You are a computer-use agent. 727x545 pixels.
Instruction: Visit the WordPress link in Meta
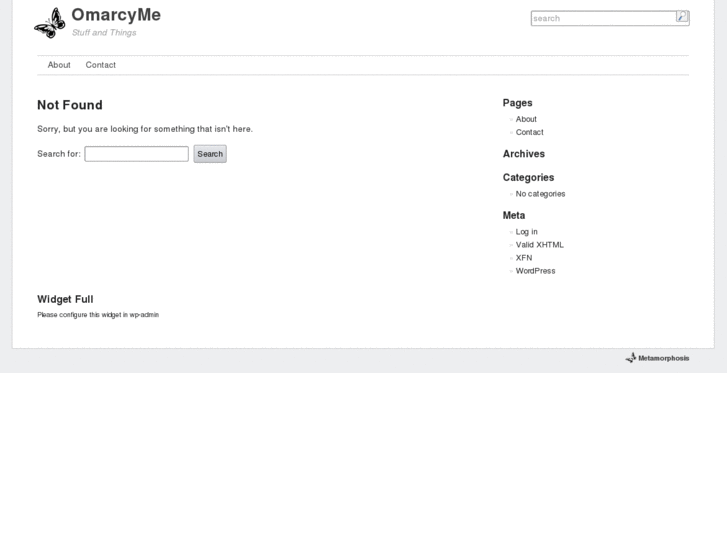pos(536,271)
